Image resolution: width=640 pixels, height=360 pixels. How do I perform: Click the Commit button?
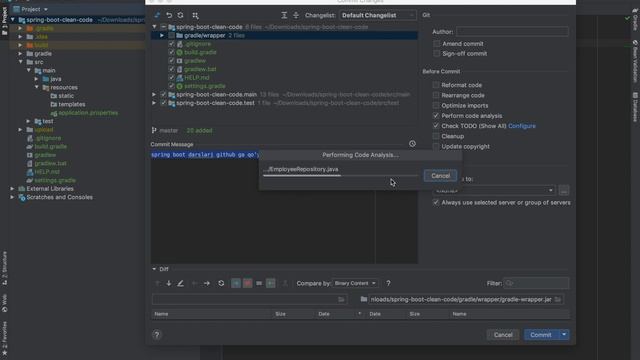(541, 335)
